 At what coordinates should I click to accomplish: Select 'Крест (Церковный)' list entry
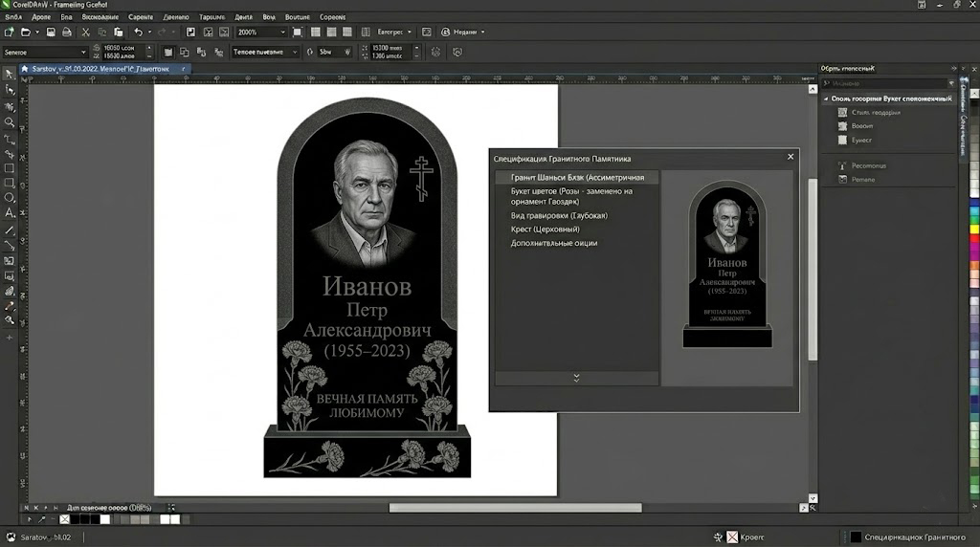coord(545,230)
